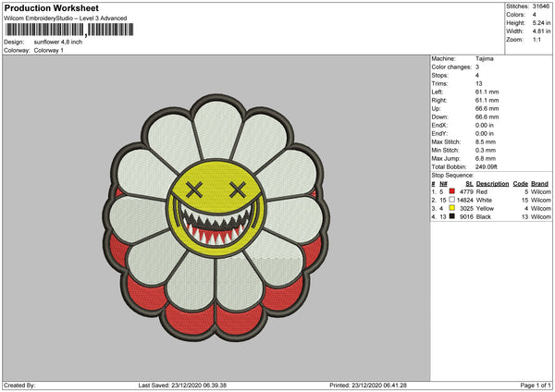The height and width of the screenshot is (392, 555).
Task: Click the 'Color changes:' label
Action: click(x=451, y=67)
